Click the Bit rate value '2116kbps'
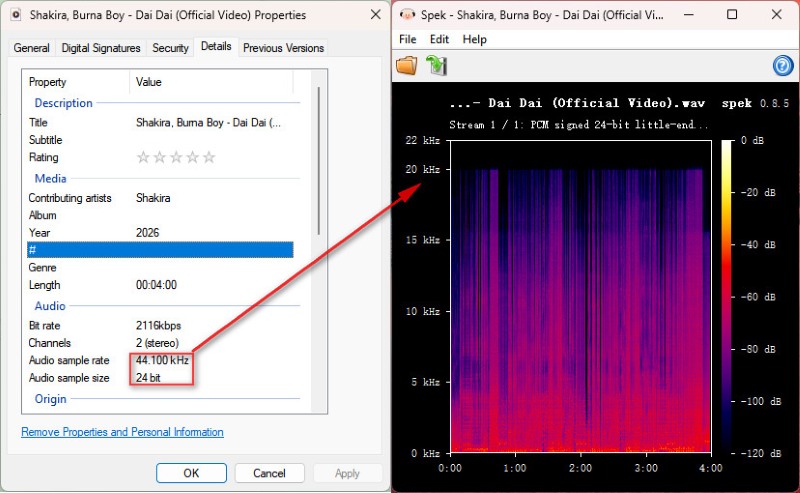The width and height of the screenshot is (800, 493). [x=158, y=326]
